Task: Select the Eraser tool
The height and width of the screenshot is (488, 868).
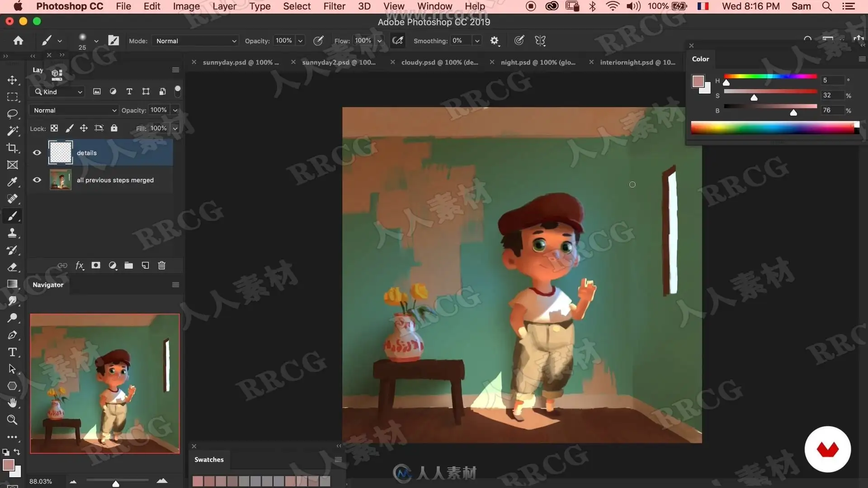Action: pos(12,267)
